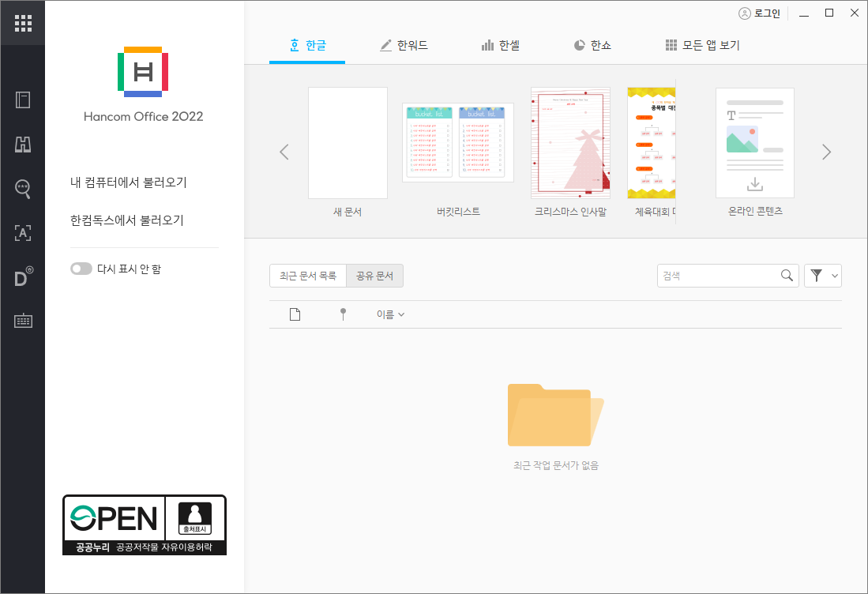
Task: Select the 최근 문서 목록 tab
Action: 308,276
